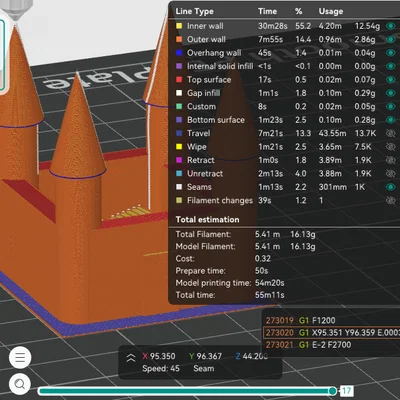Toggle Gap infill visibility eye
Image resolution: width=400 pixels, height=400 pixels.
(x=390, y=93)
